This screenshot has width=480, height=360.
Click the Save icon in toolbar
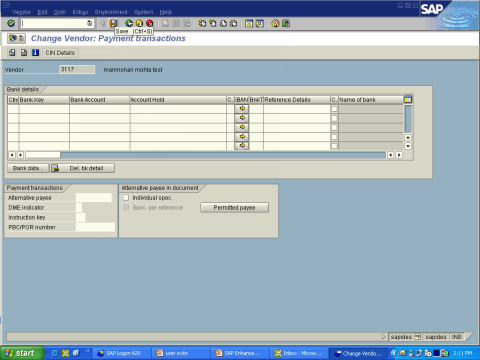pyautogui.click(x=113, y=23)
